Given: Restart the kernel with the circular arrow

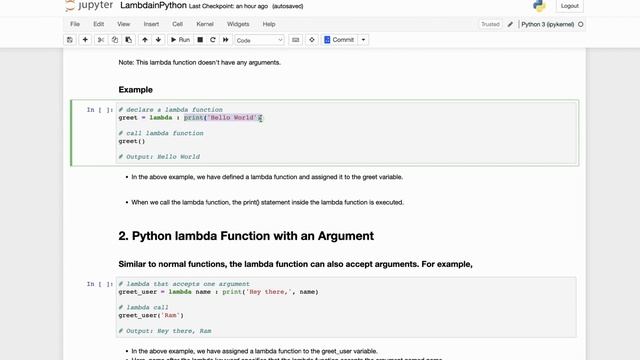Looking at the screenshot, I should pos(213,40).
